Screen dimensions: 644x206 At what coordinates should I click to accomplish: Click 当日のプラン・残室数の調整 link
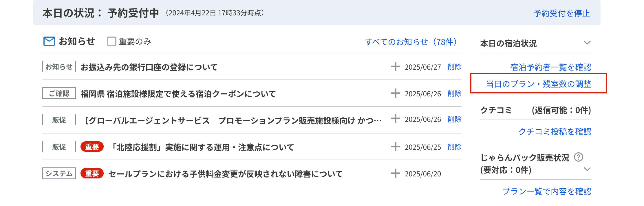pyautogui.click(x=538, y=84)
